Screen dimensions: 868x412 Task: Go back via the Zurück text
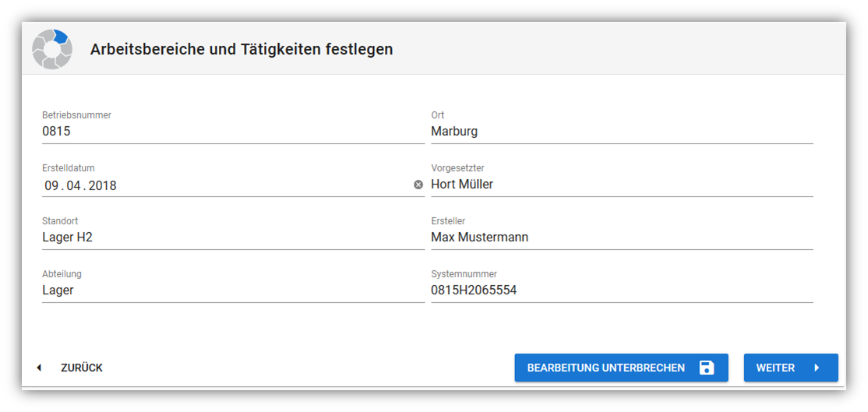(82, 368)
